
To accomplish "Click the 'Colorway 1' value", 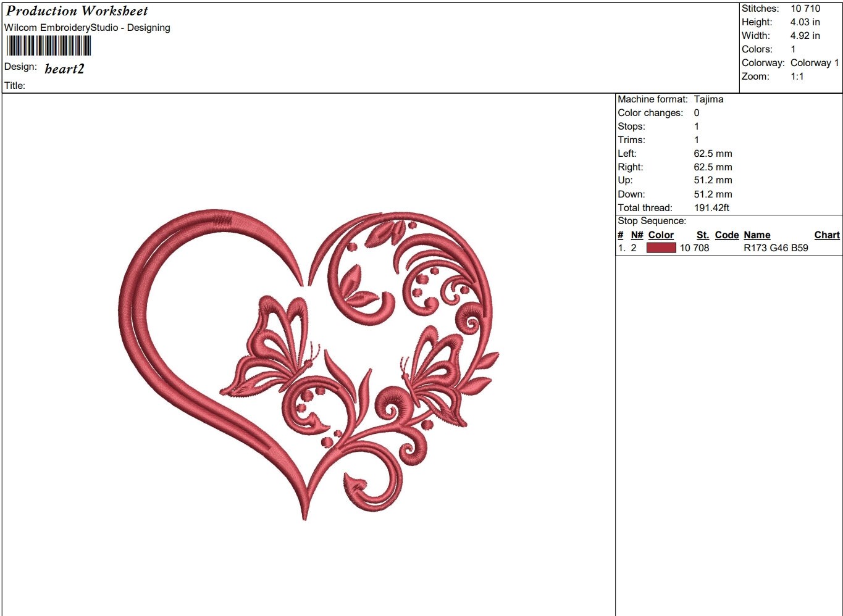I will click(x=815, y=63).
